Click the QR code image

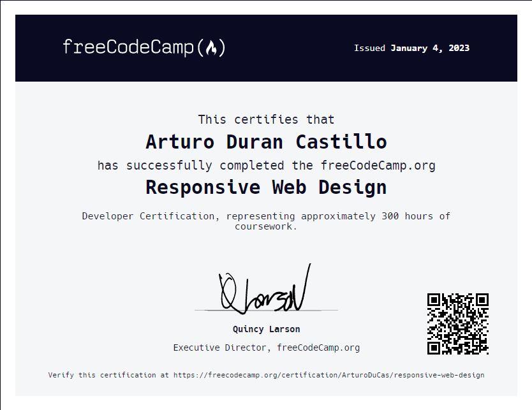click(458, 324)
